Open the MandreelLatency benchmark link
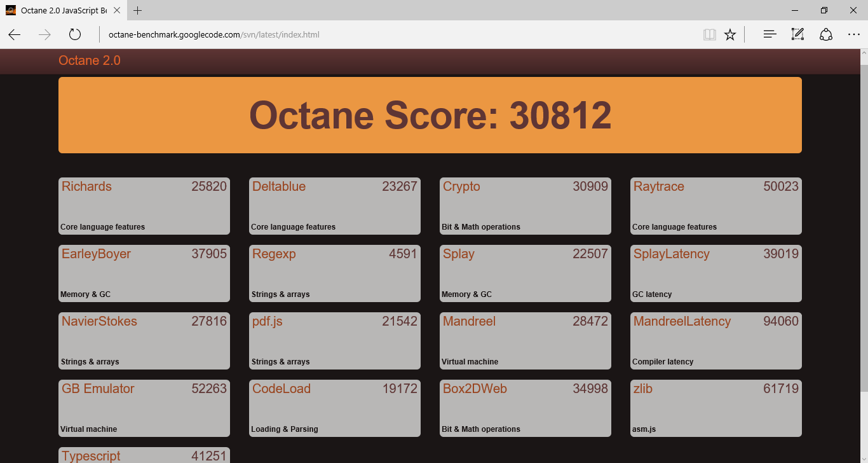Image resolution: width=868 pixels, height=463 pixels. 682,322
